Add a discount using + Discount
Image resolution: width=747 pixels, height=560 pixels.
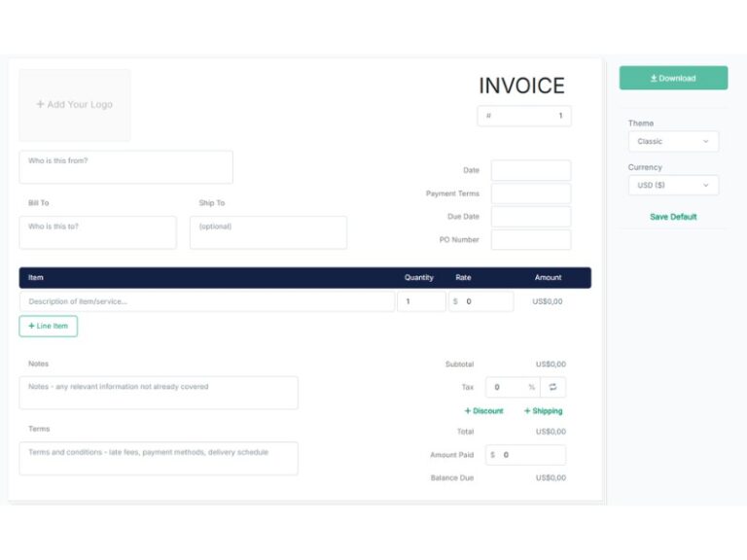[x=484, y=411]
